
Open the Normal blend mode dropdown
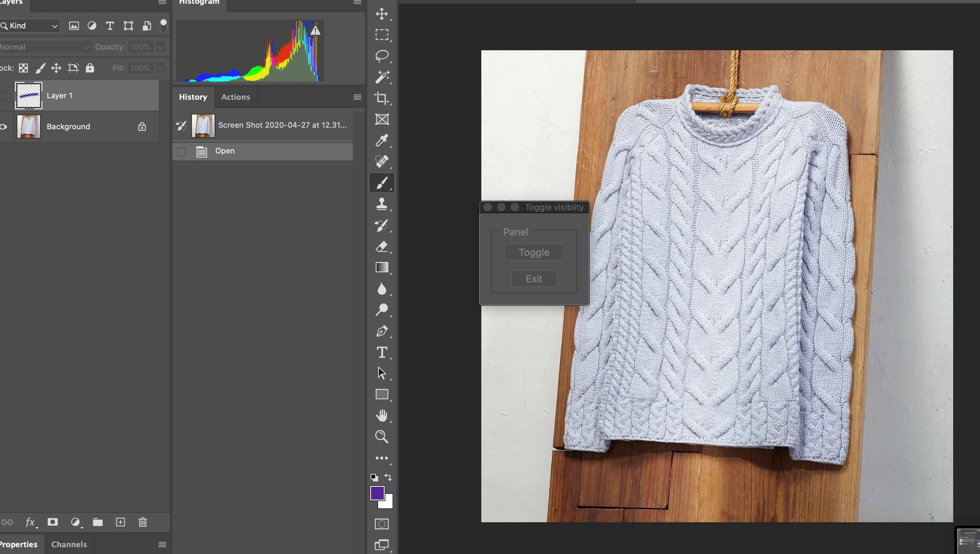point(45,47)
